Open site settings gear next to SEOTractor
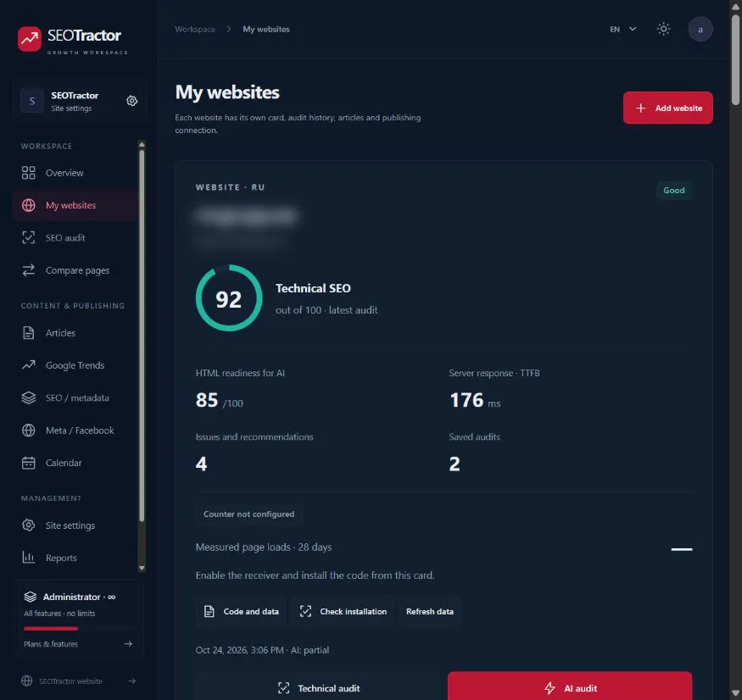The image size is (742, 700). [x=132, y=101]
